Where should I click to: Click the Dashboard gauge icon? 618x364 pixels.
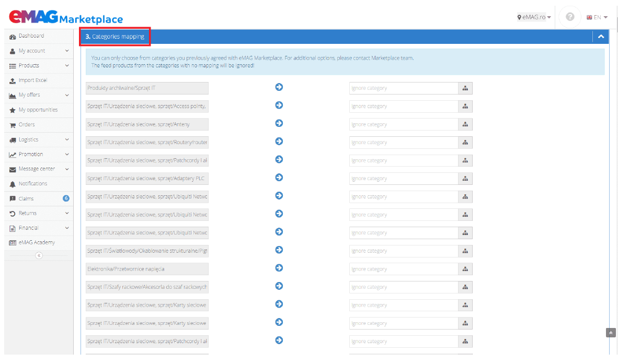(x=13, y=37)
